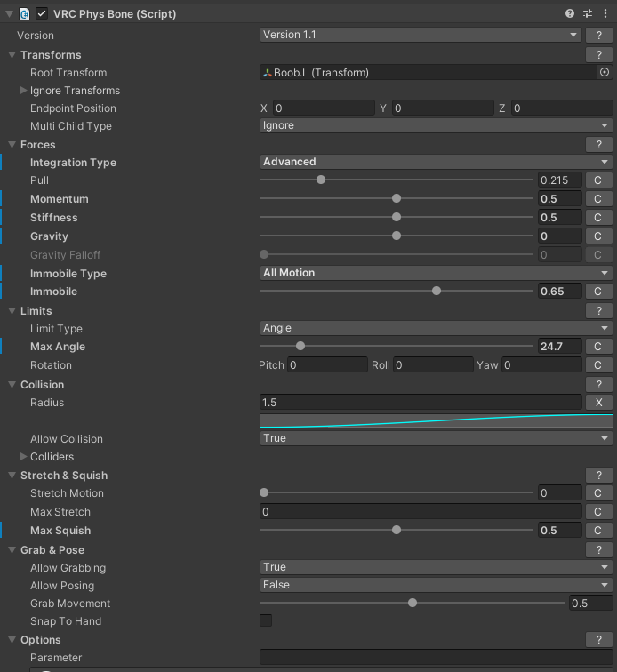Collapse the Transforms section

point(12,55)
